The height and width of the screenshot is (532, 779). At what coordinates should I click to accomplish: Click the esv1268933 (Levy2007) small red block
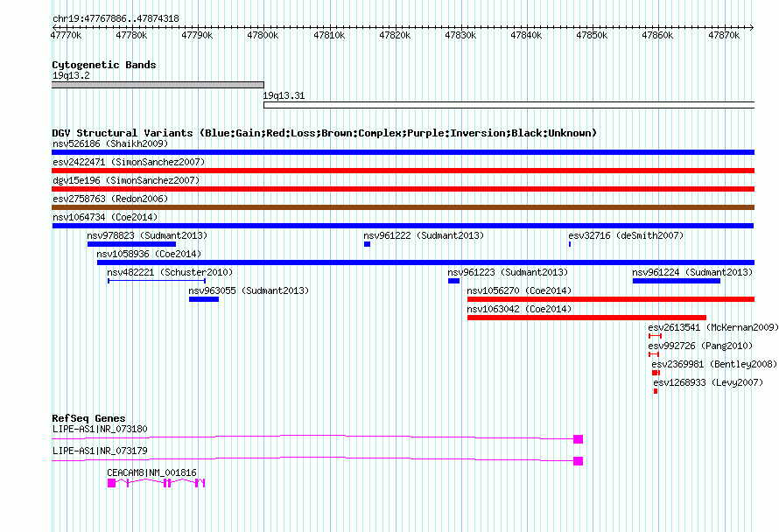[656, 391]
